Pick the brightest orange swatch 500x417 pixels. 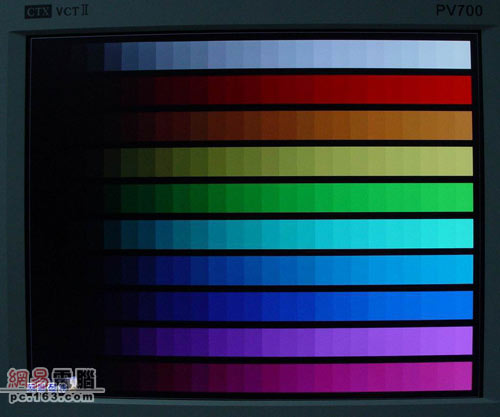pyautogui.click(x=463, y=126)
